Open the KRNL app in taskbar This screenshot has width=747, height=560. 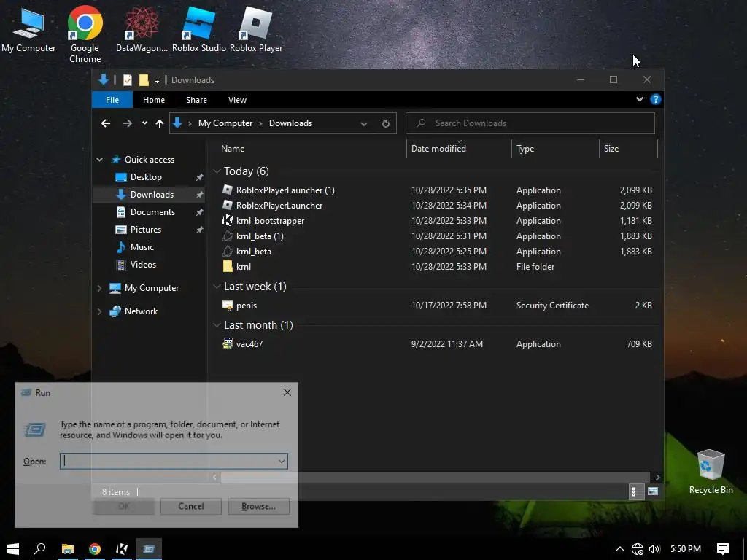[122, 549]
